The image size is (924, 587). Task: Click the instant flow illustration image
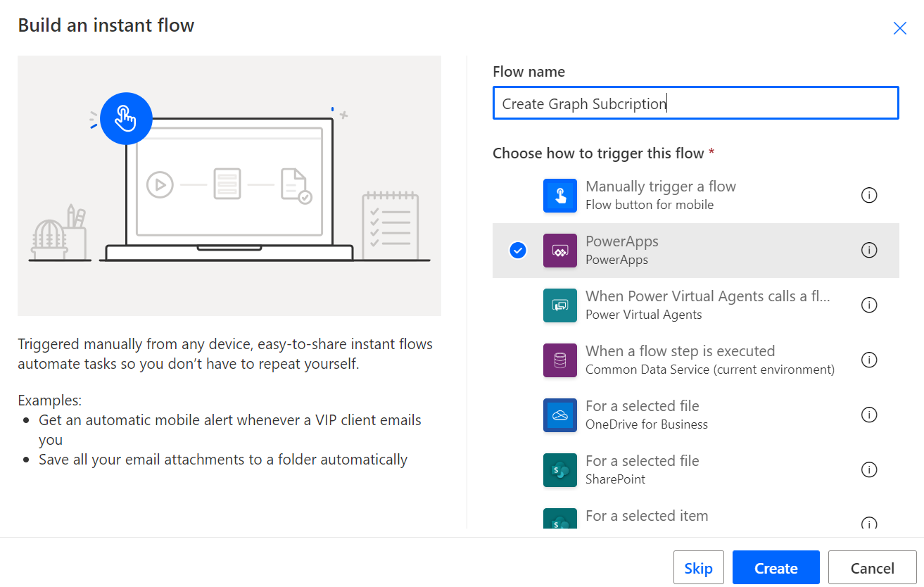[x=229, y=186]
